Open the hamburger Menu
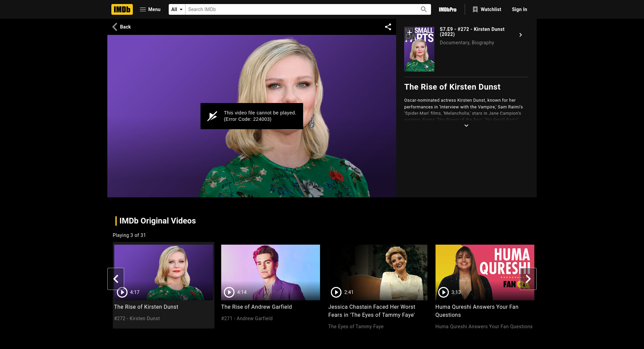The image size is (644, 349). (x=150, y=9)
